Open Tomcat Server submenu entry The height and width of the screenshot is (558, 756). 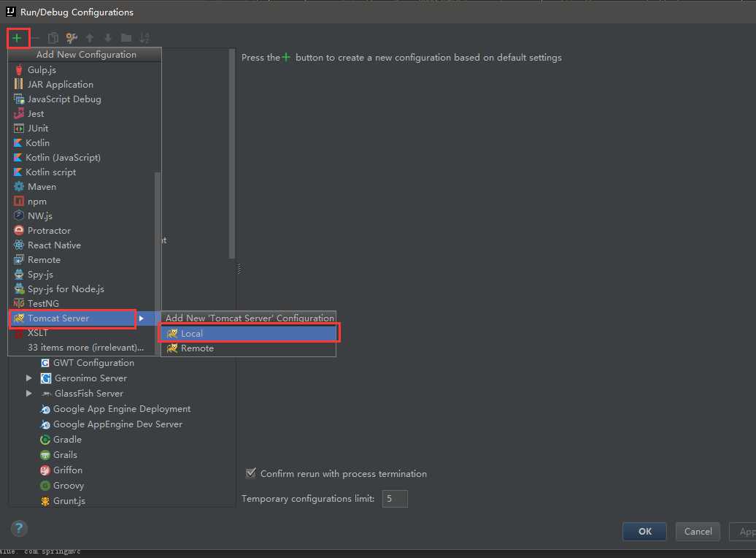[82, 318]
